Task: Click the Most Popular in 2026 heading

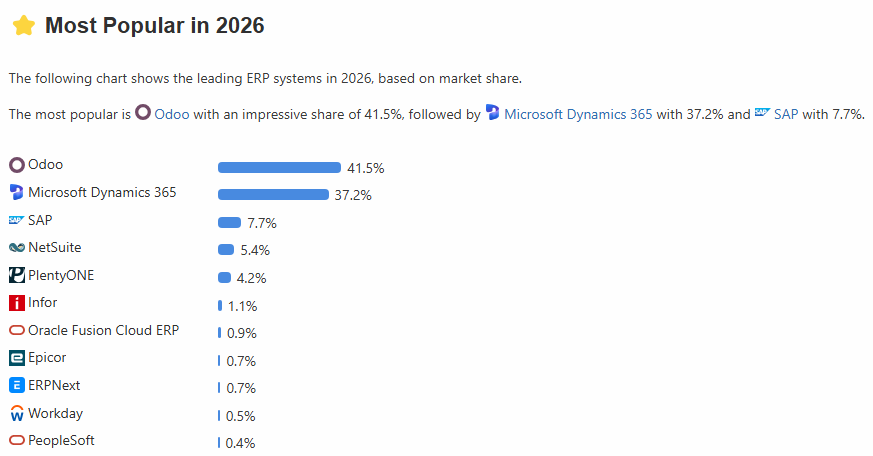Action: (155, 26)
